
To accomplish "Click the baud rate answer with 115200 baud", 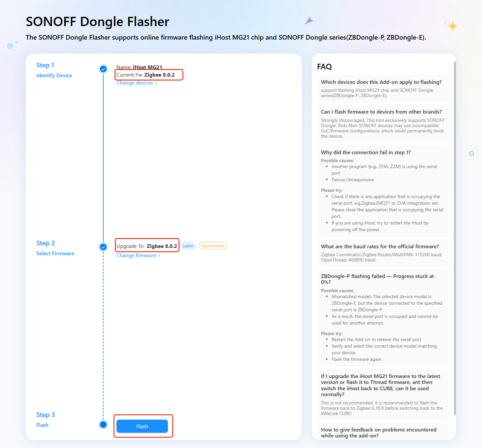I will click(x=381, y=257).
